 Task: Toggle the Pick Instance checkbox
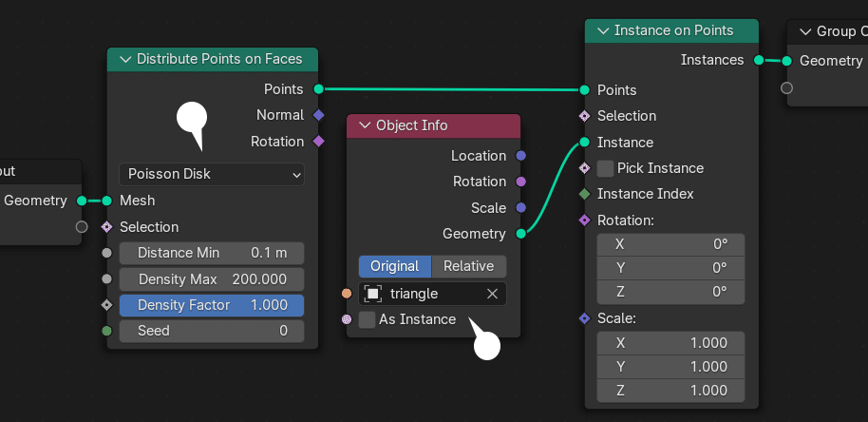coord(605,168)
